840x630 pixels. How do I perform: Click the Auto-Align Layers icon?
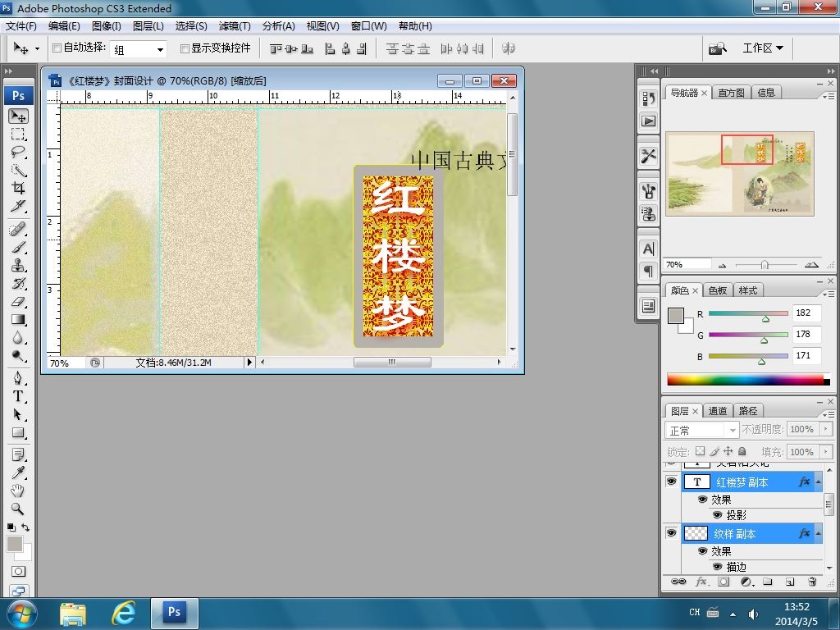[509, 48]
